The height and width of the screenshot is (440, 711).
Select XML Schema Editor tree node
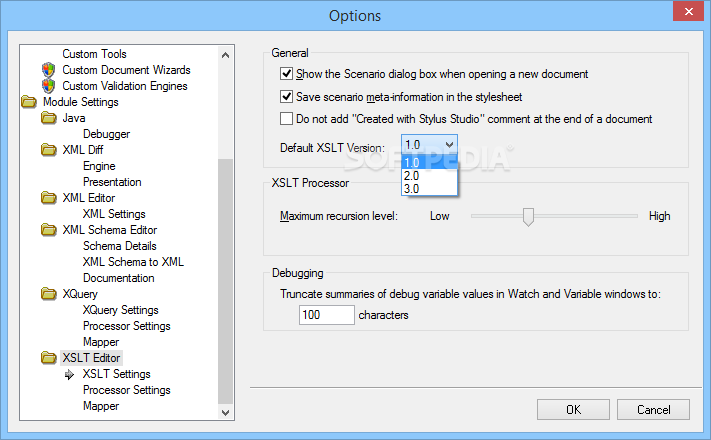pos(110,230)
